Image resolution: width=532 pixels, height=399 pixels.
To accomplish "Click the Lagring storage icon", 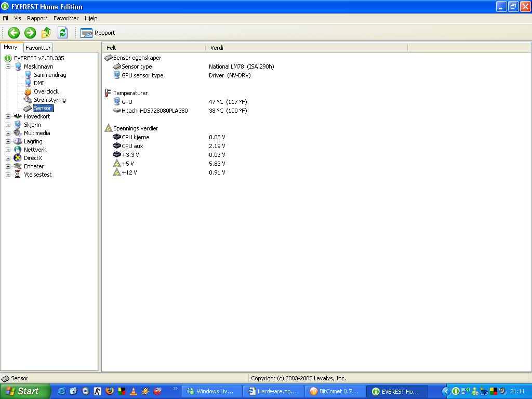I will click(x=18, y=141).
